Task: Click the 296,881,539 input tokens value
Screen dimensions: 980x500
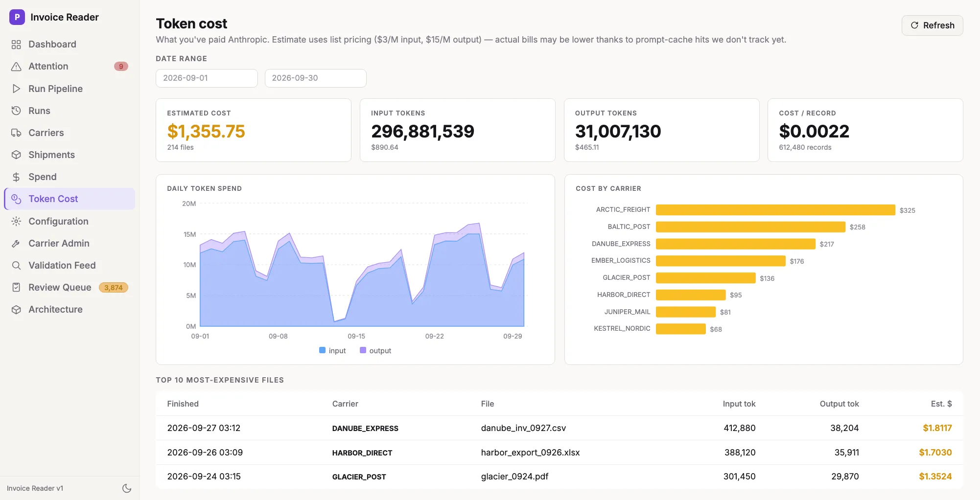Action: [422, 131]
